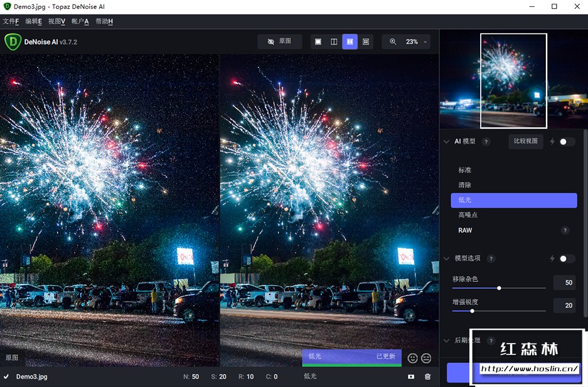Screen dimensions: 588x387
Task: Open the 文件 menu
Action: pyautogui.click(x=11, y=21)
